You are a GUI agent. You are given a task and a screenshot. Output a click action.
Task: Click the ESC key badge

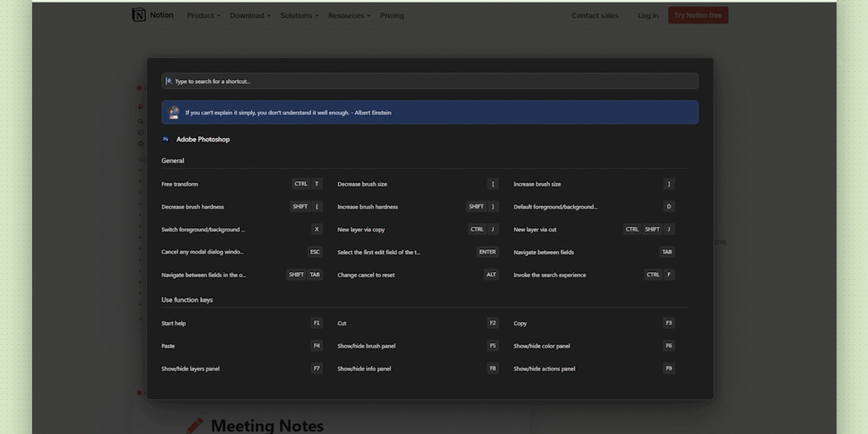(315, 252)
